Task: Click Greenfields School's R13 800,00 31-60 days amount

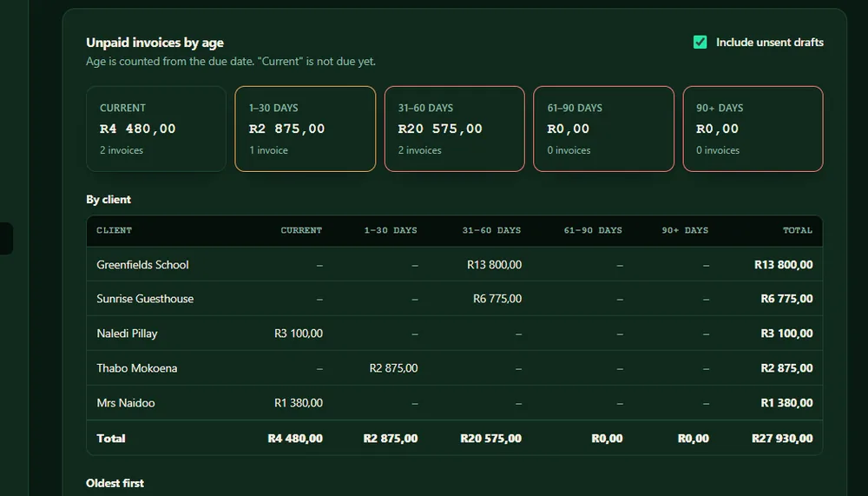Action: [x=495, y=265]
